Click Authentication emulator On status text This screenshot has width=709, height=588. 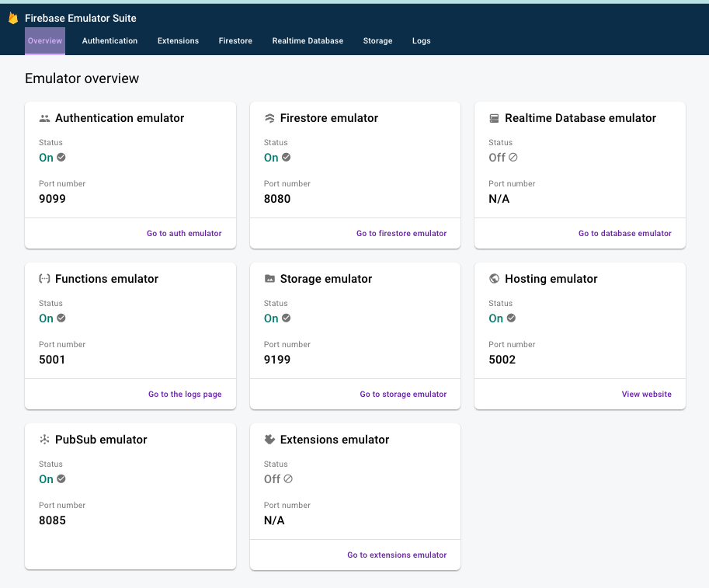click(46, 158)
